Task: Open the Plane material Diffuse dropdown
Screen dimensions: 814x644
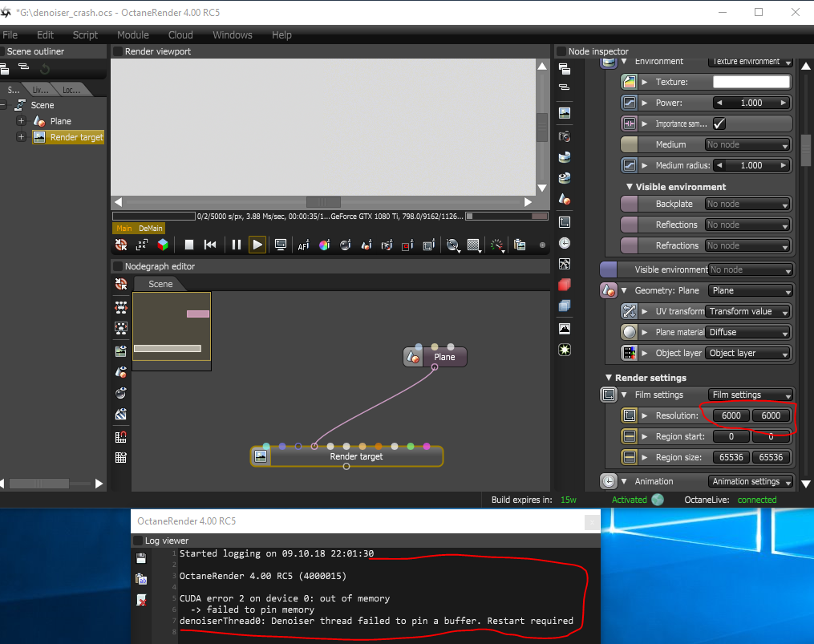Action: [749, 332]
